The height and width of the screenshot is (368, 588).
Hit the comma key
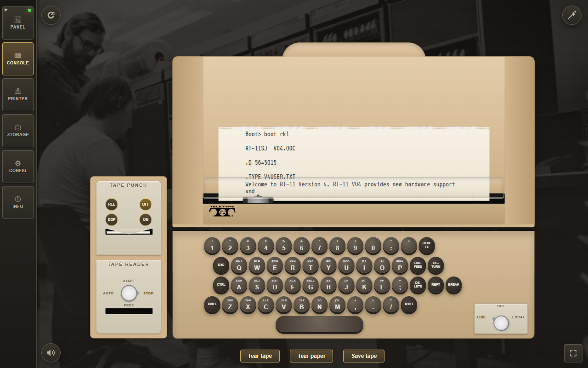click(x=355, y=304)
